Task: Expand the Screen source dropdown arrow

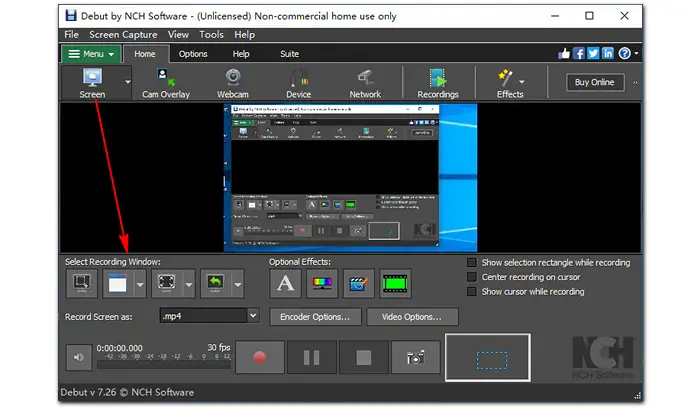Action: click(x=128, y=82)
